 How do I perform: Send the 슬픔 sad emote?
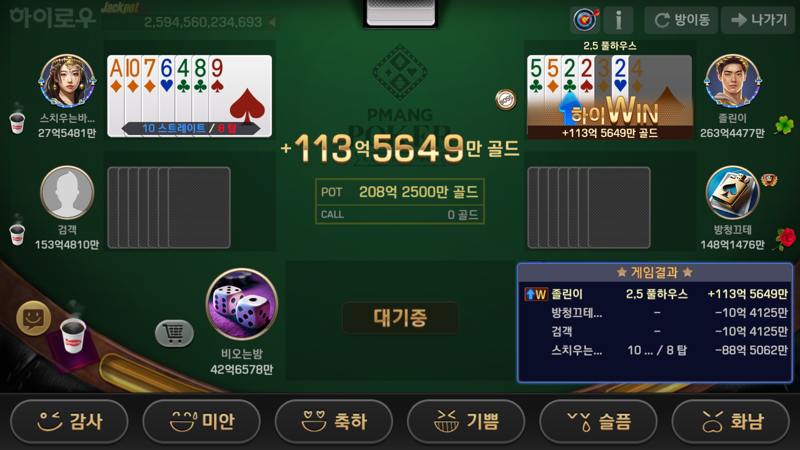[x=598, y=422]
